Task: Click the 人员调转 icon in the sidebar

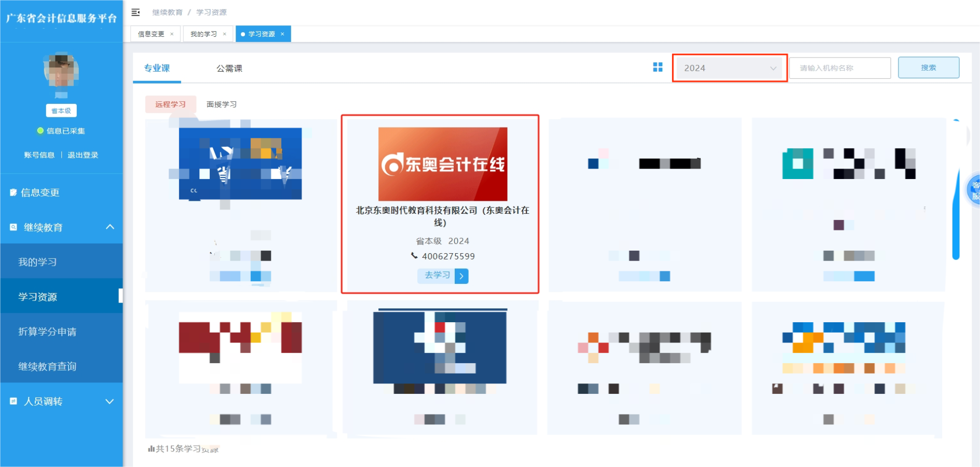Action: [x=13, y=401]
